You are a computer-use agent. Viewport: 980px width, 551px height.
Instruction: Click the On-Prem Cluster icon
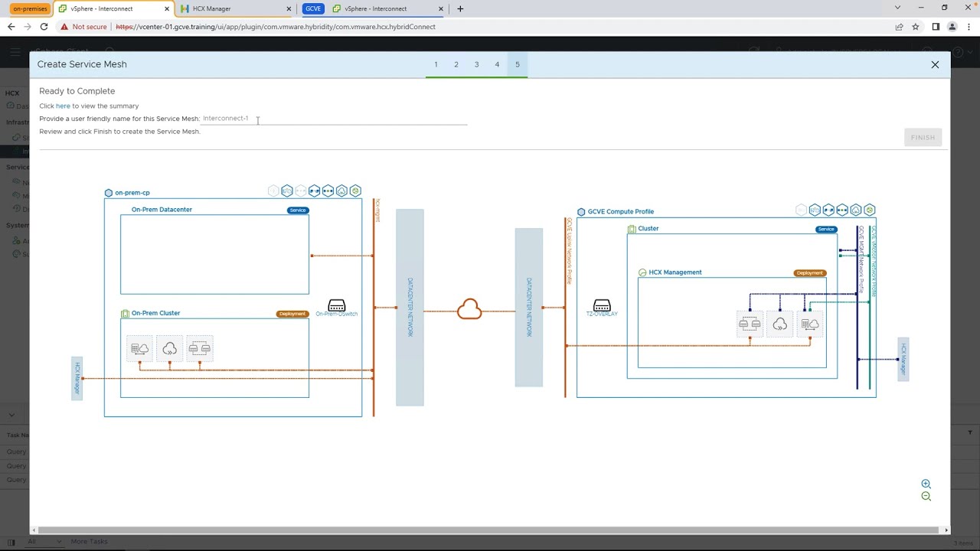pos(126,314)
